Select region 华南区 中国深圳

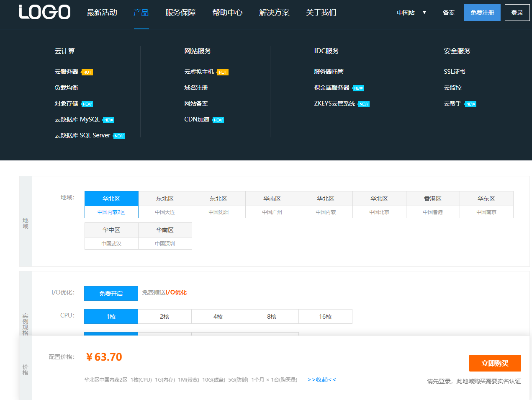coord(165,236)
